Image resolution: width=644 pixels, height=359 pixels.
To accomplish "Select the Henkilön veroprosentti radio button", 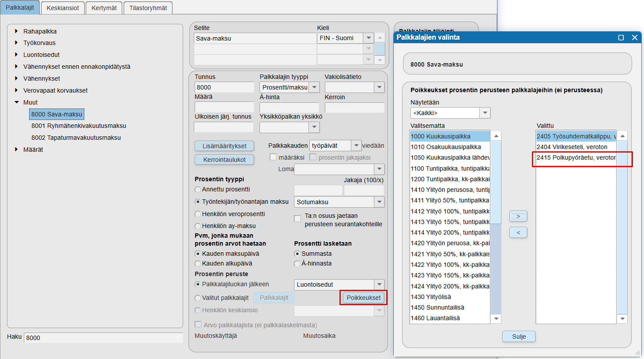I will click(x=198, y=214).
